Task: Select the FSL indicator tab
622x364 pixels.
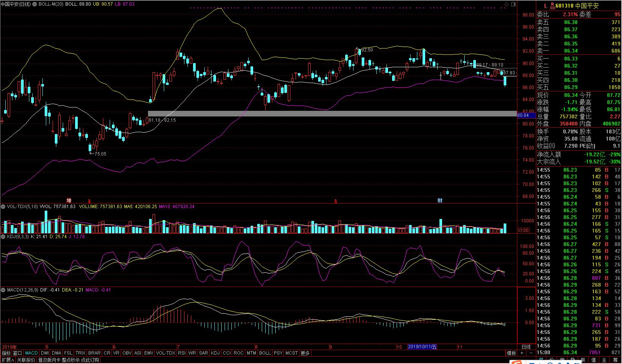Action: tap(68, 353)
